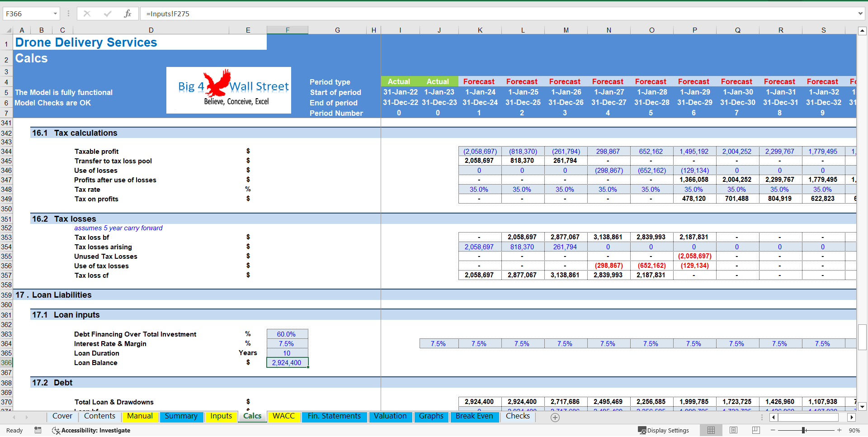Select column D header
This screenshot has height=437, width=868.
151,30
